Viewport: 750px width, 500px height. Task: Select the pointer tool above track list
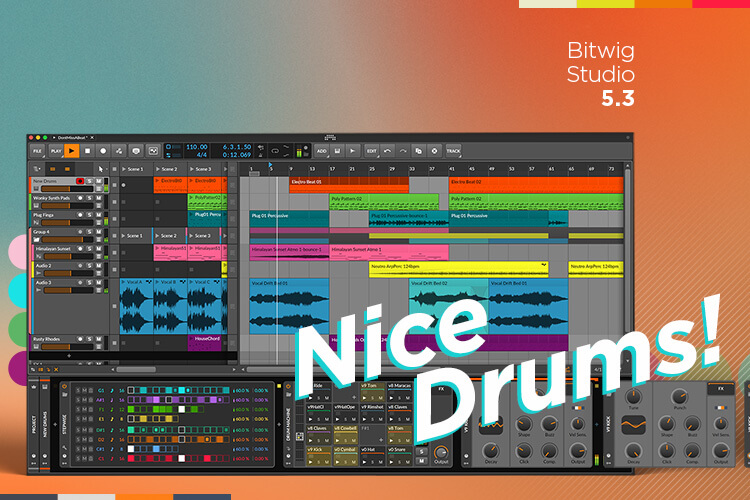tap(101, 169)
